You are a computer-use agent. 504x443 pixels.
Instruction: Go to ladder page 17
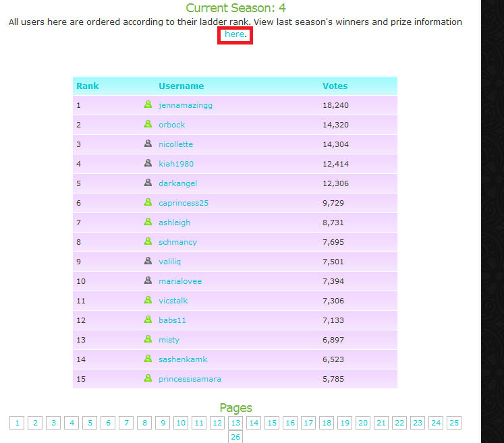308,423
